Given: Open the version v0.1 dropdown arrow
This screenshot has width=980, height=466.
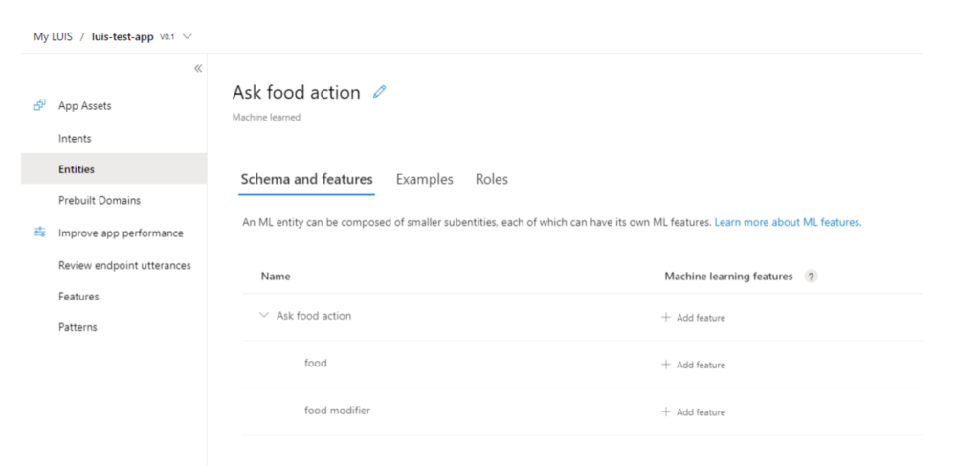Looking at the screenshot, I should [187, 36].
